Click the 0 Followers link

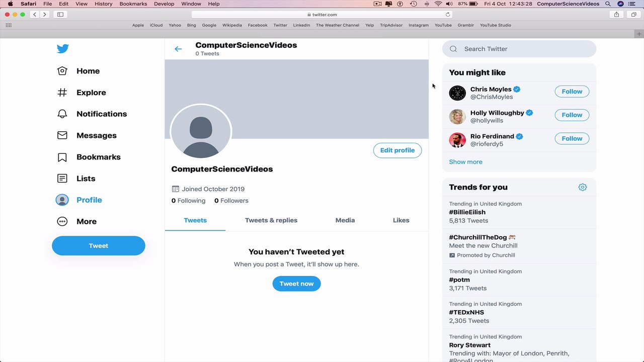tap(231, 201)
